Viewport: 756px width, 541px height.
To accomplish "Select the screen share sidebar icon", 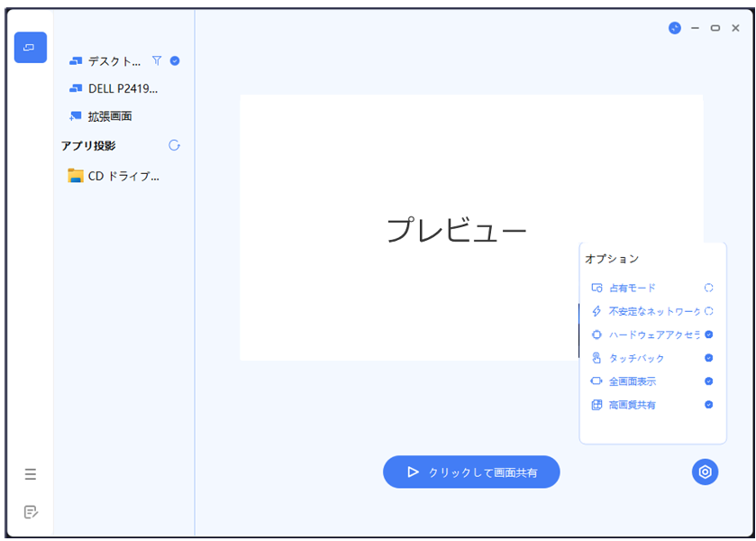I will click(31, 47).
